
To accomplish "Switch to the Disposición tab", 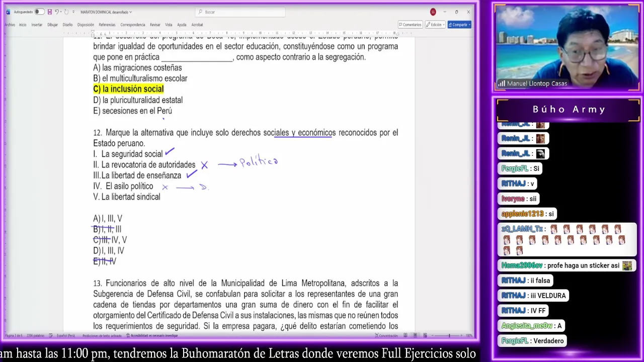I will [x=86, y=25].
